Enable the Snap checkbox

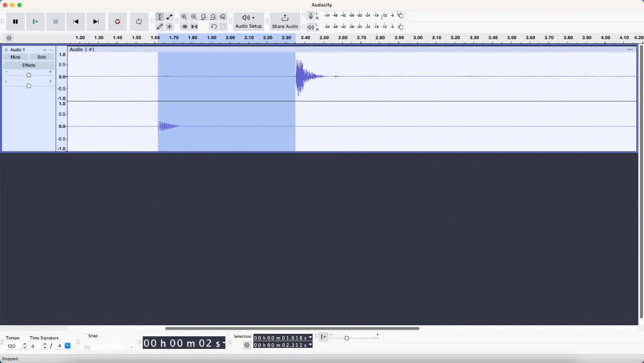(85, 336)
